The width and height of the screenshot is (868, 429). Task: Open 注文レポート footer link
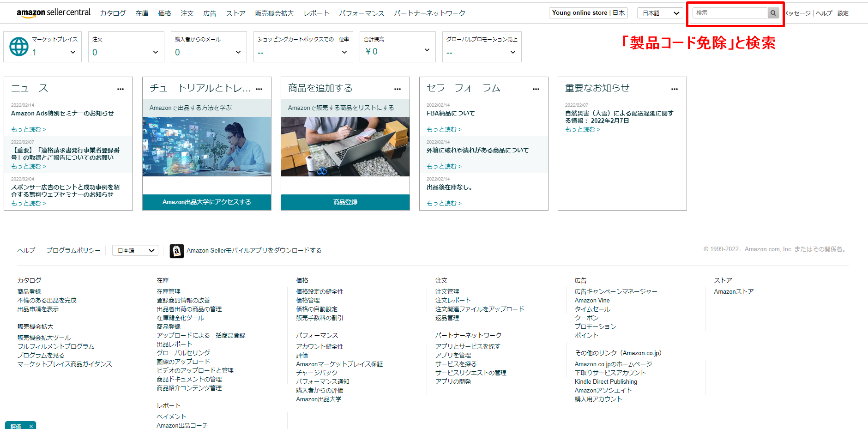coord(453,301)
